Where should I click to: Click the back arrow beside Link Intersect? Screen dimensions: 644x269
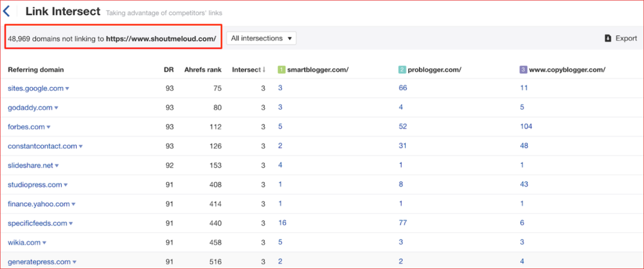[7, 12]
